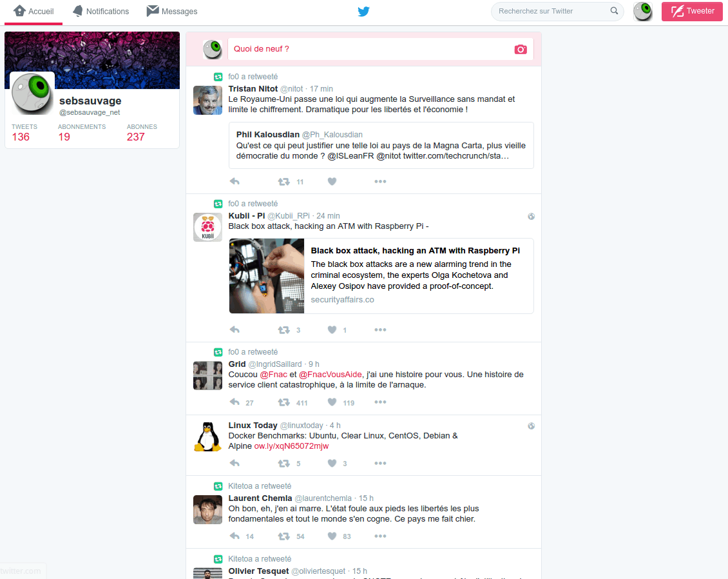Reply to Tristan Nitot's tweet
Screen dimensions: 728x579
[235, 182]
